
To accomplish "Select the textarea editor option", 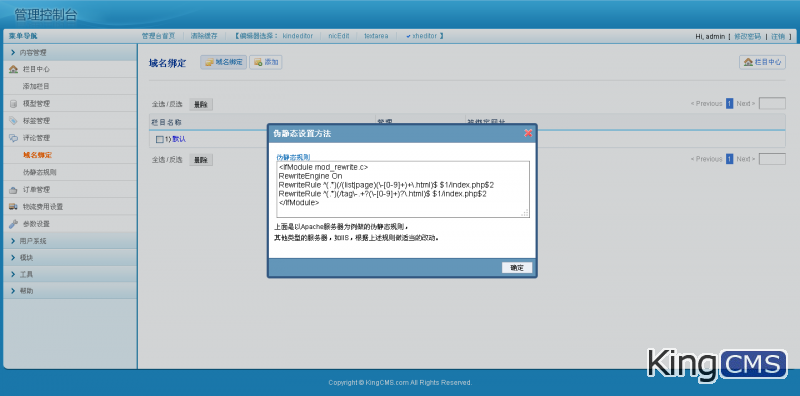I will 376,36.
